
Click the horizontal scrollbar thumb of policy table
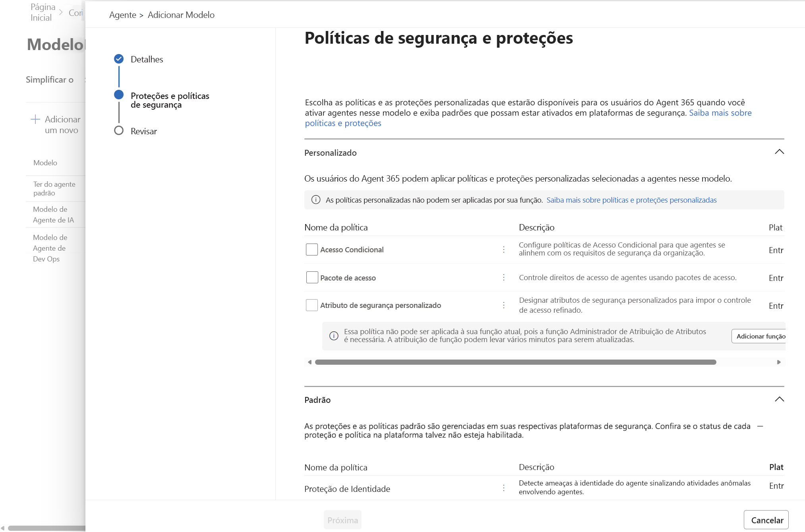coord(515,362)
